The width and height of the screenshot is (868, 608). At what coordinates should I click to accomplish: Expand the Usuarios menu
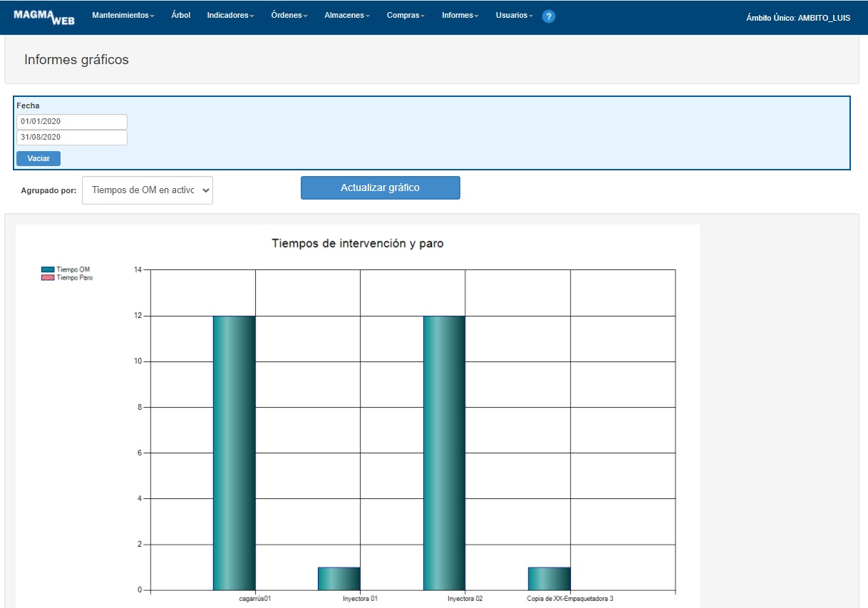click(515, 15)
